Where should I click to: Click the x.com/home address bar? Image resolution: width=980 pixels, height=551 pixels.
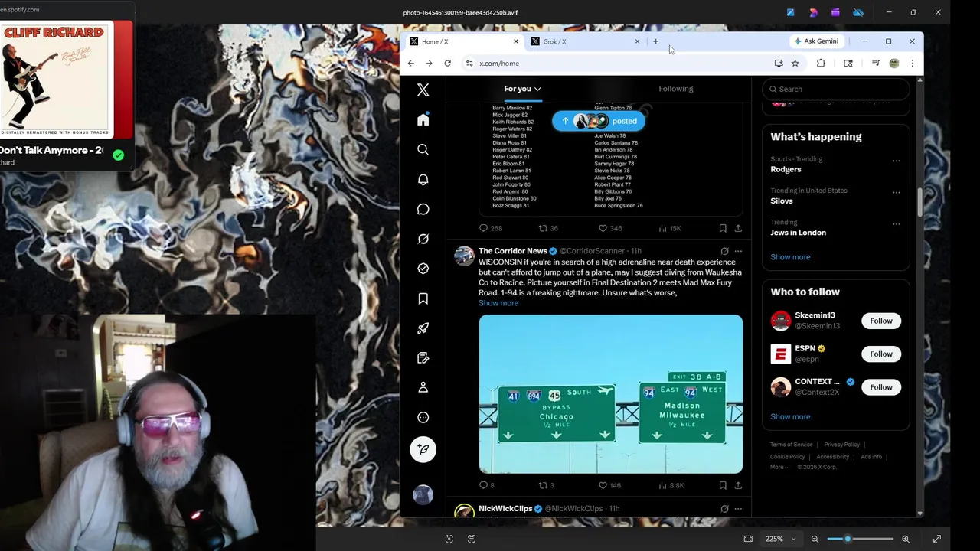pos(617,64)
